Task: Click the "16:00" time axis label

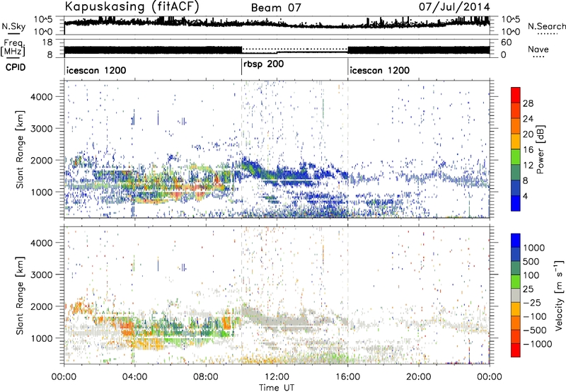Action: [347, 377]
